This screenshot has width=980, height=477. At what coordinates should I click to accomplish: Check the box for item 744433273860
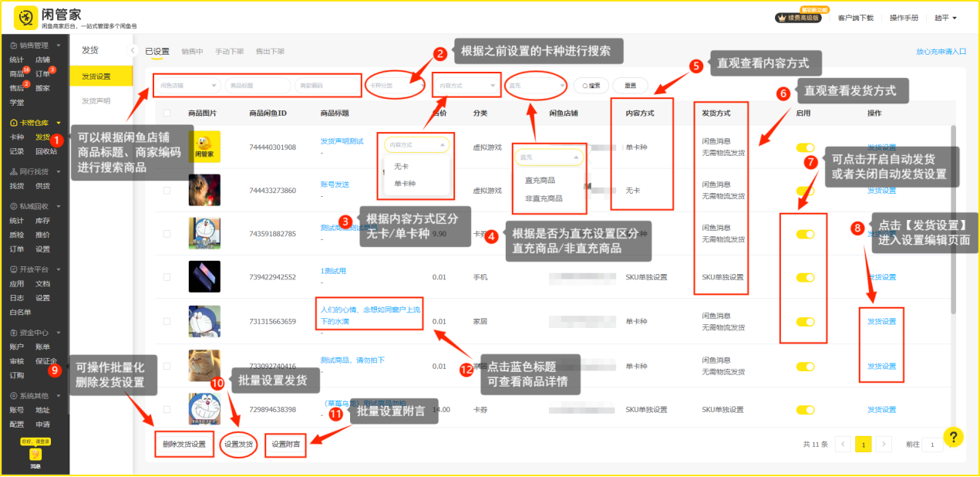click(167, 190)
